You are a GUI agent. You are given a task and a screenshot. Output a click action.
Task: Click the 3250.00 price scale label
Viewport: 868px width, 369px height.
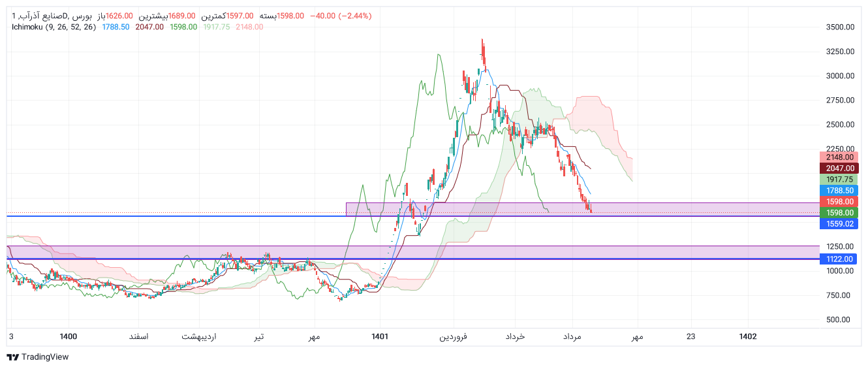839,51
